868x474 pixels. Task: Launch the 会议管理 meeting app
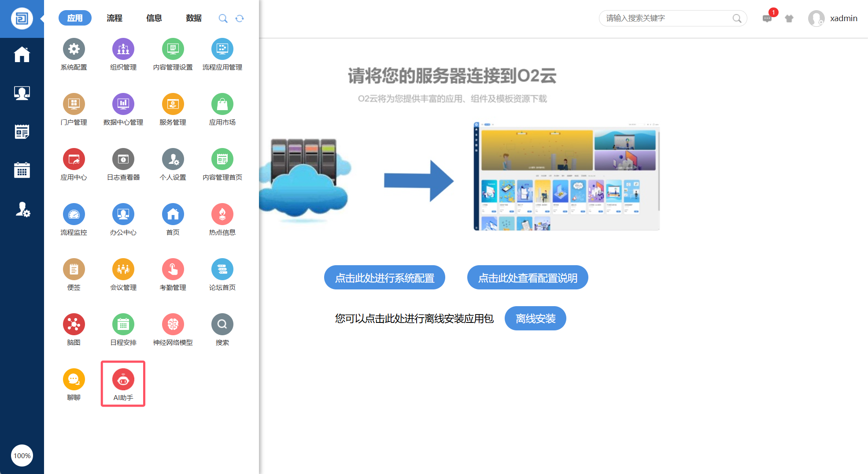click(123, 270)
